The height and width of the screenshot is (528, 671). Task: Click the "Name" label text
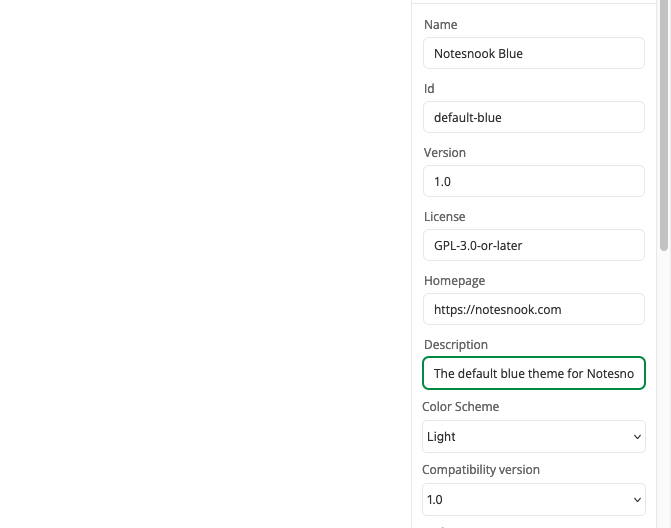pyautogui.click(x=441, y=25)
